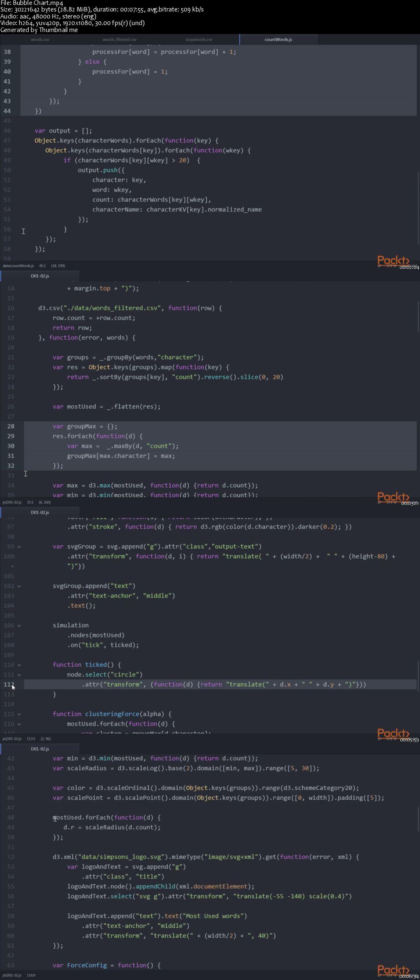
Task: Click line number 97 in the gutter
Action: coord(11,527)
